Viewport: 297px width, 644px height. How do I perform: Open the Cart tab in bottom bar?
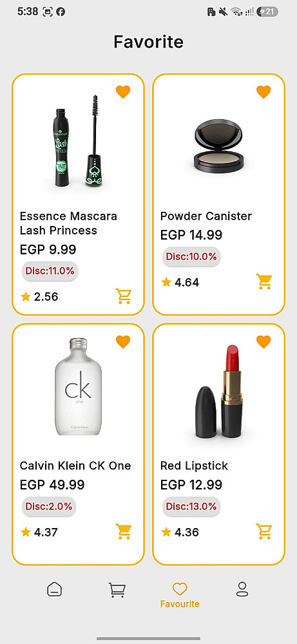117,590
